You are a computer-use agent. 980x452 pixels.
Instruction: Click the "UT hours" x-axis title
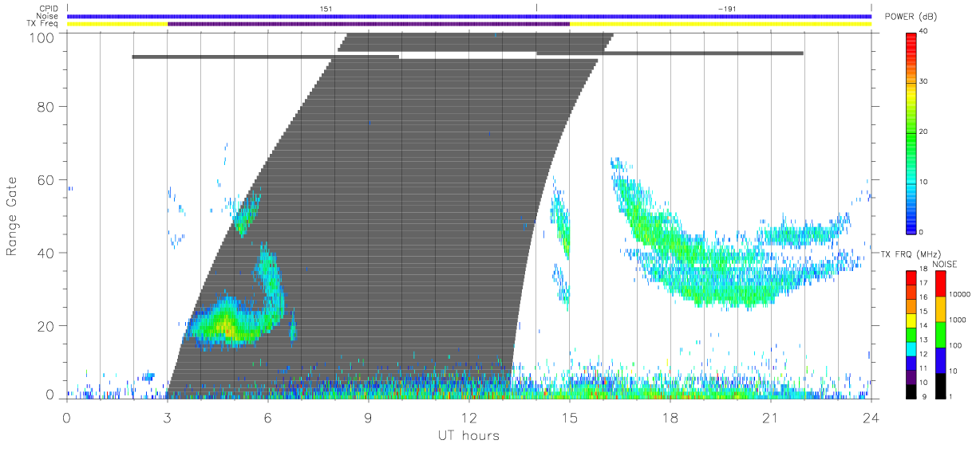(468, 435)
